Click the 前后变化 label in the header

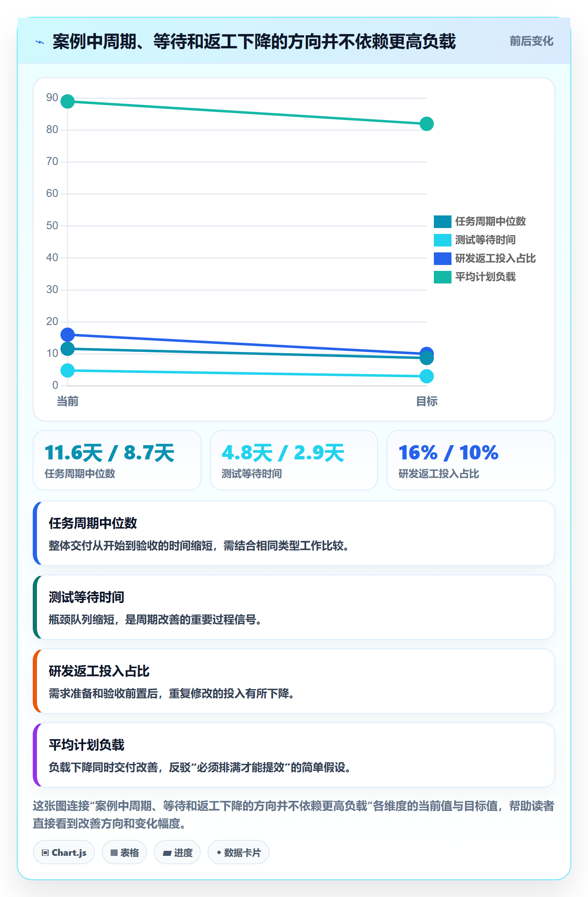pos(531,41)
